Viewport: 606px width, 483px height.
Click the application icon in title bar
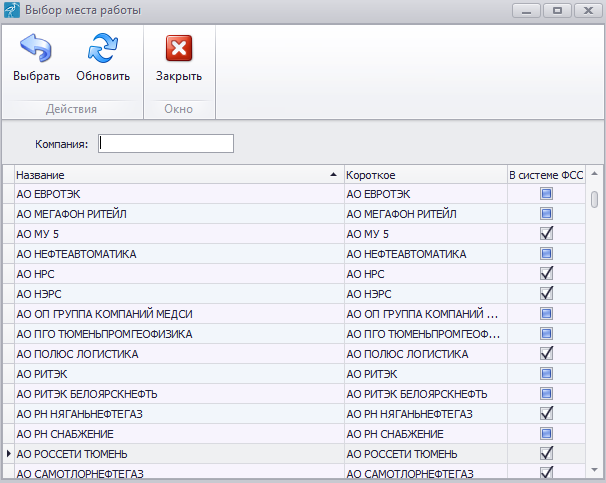[11, 11]
